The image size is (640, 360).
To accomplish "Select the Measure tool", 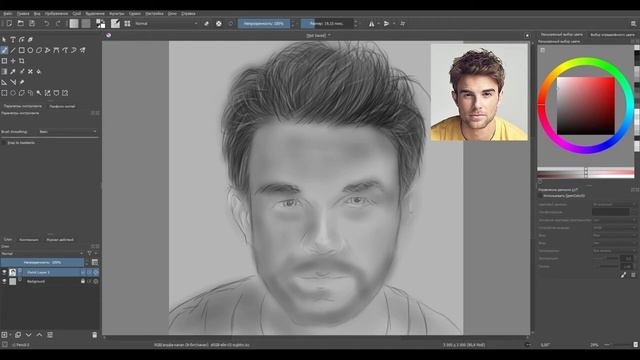I will pyautogui.click(x=13, y=82).
